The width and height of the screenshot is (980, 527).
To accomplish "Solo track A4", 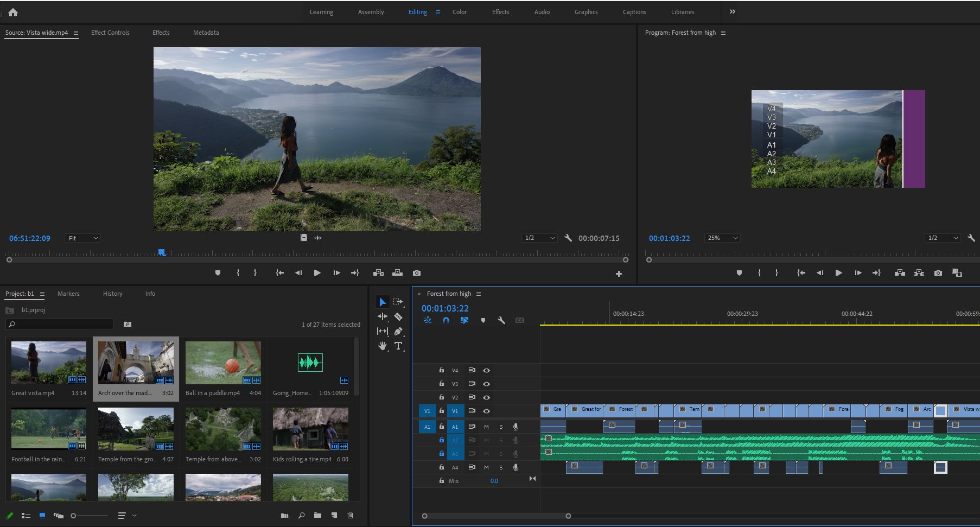I will [x=501, y=467].
